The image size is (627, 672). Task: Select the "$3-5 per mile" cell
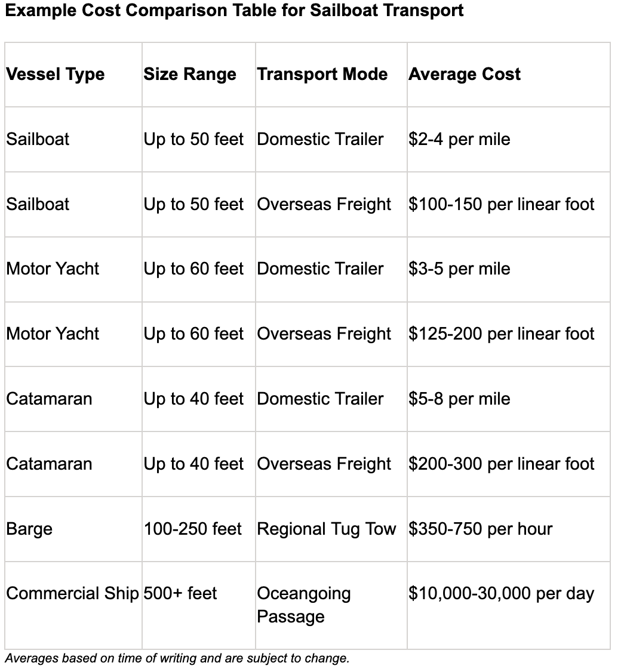click(x=459, y=269)
